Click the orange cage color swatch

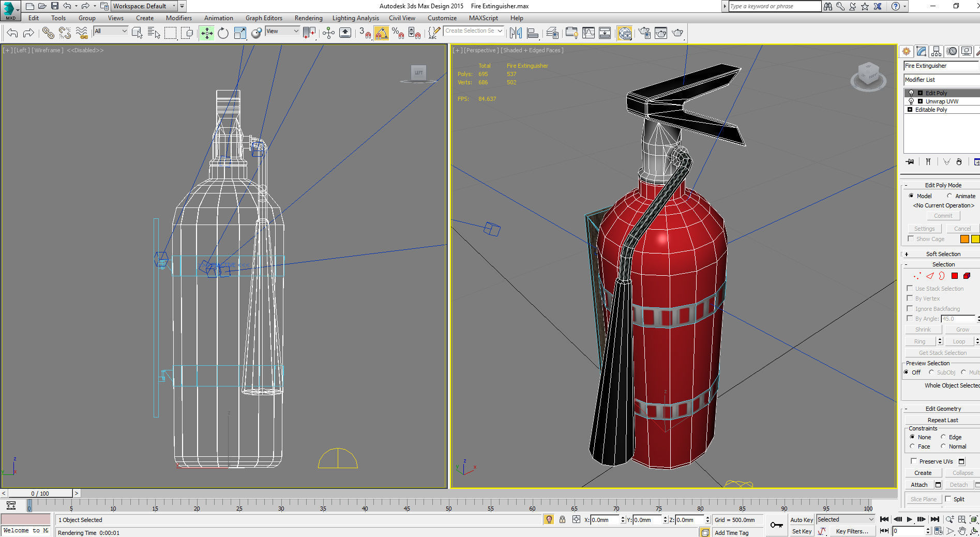click(x=964, y=238)
